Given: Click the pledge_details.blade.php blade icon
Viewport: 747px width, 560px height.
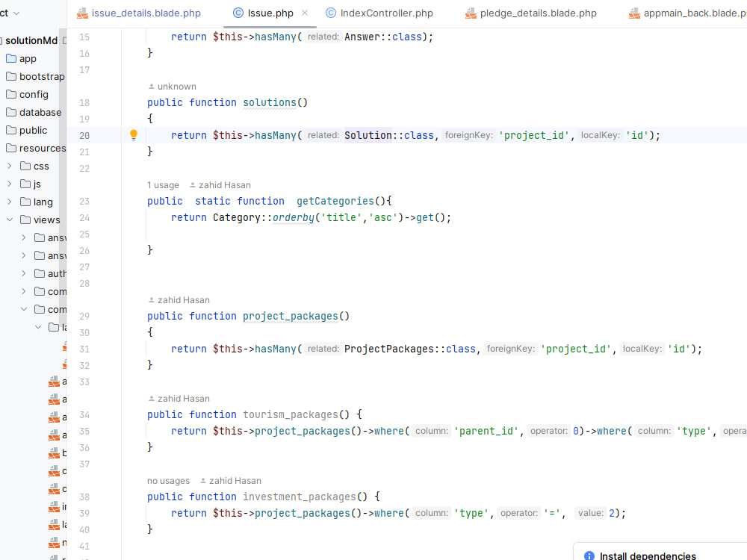Looking at the screenshot, I should (x=471, y=13).
